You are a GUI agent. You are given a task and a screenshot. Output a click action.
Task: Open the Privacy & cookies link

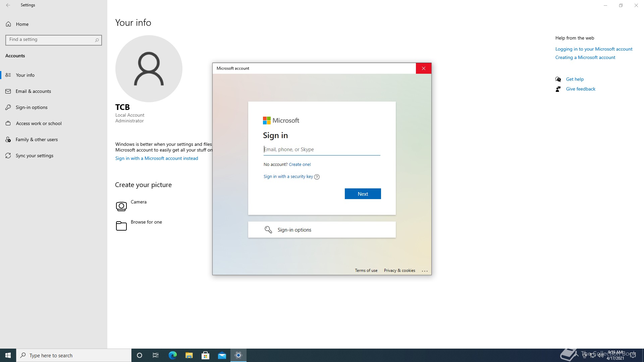[x=399, y=270]
